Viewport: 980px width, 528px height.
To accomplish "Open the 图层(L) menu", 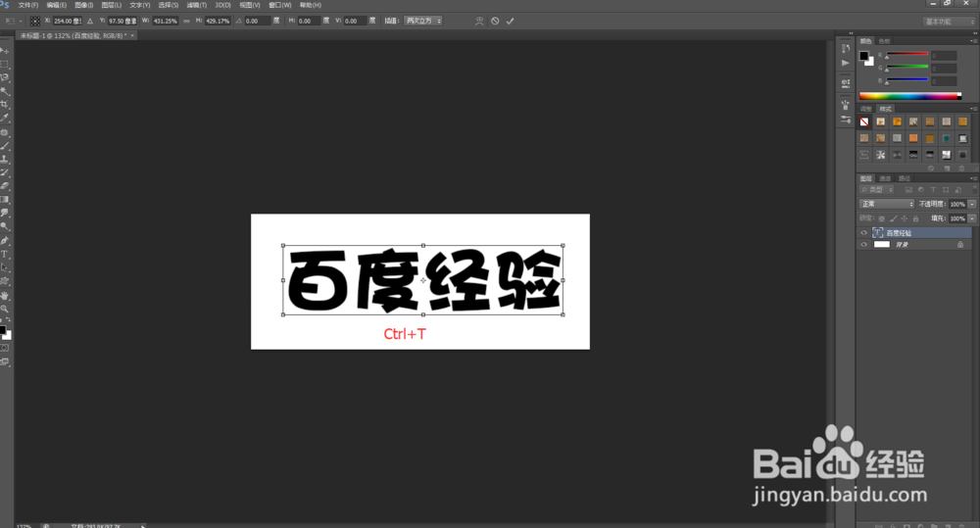I will [x=112, y=5].
